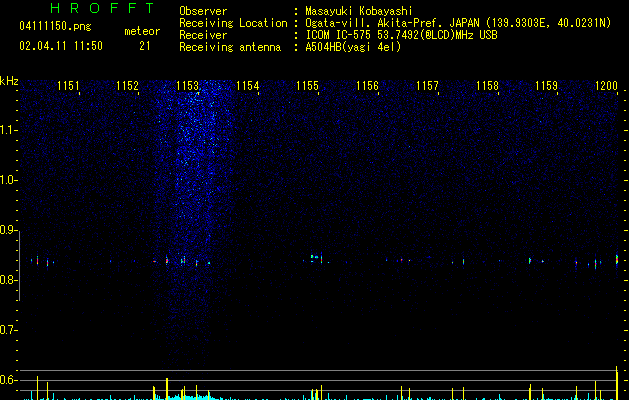Click the 1156 time axis label

[x=367, y=86]
